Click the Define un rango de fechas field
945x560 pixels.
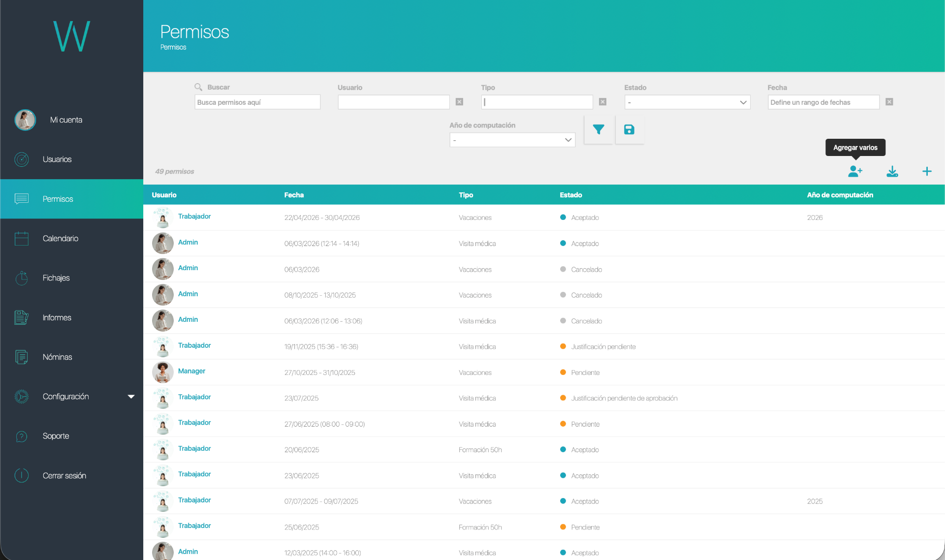point(823,102)
